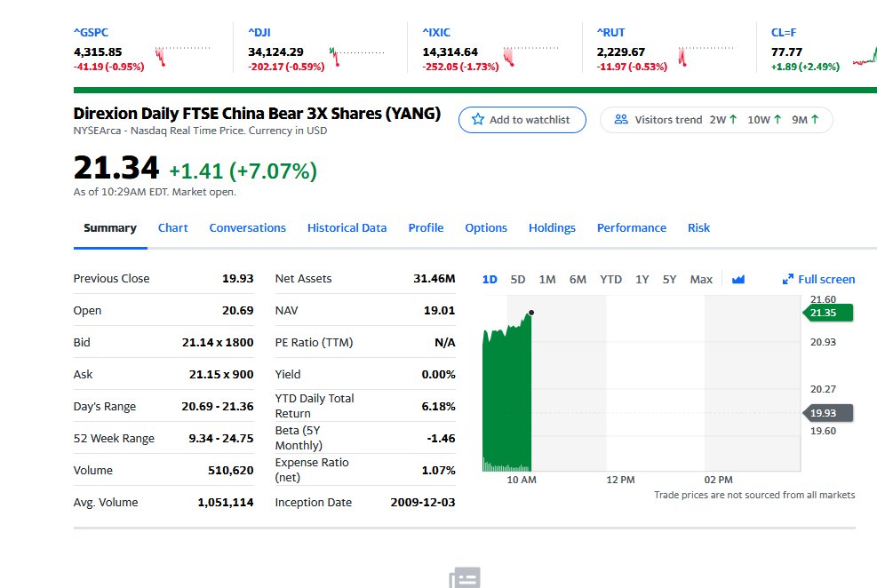Click the Expense Ratio value 1.07%
This screenshot has height=588, width=877.
[x=439, y=470]
